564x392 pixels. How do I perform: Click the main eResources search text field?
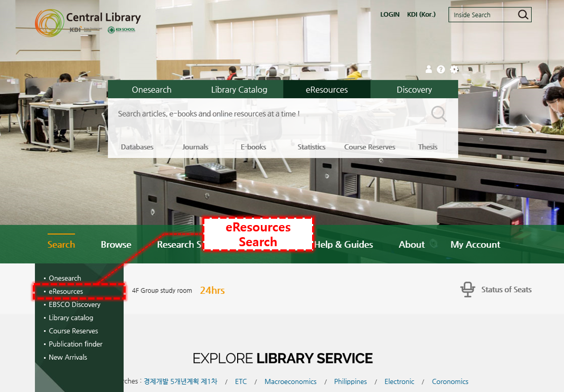click(264, 114)
